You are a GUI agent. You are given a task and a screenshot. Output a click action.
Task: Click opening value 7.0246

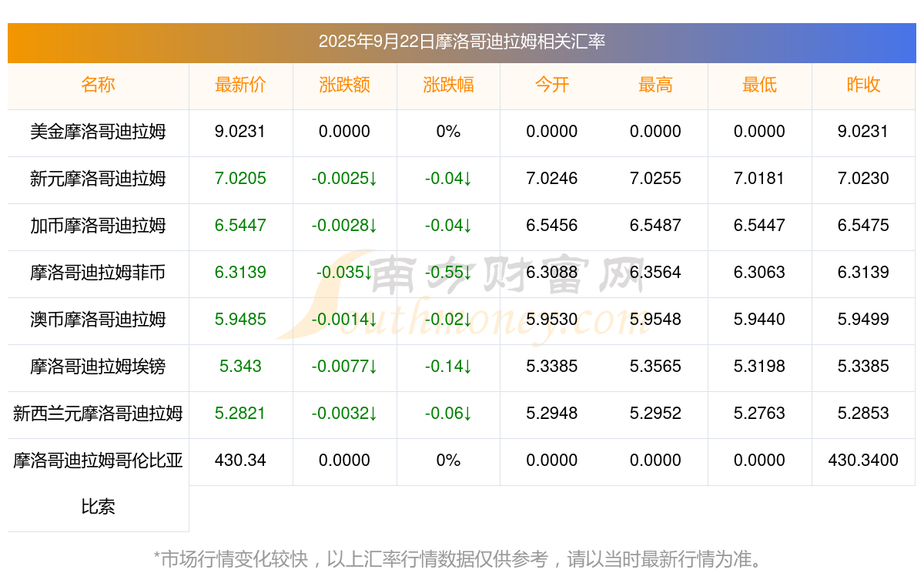point(552,179)
